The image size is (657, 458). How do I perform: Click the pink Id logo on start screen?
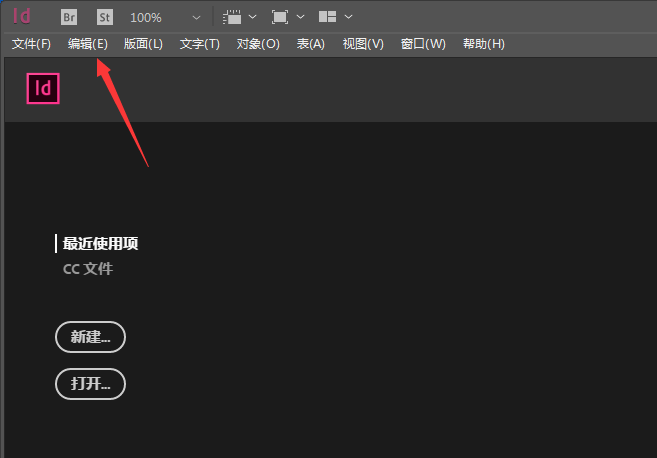point(43,88)
